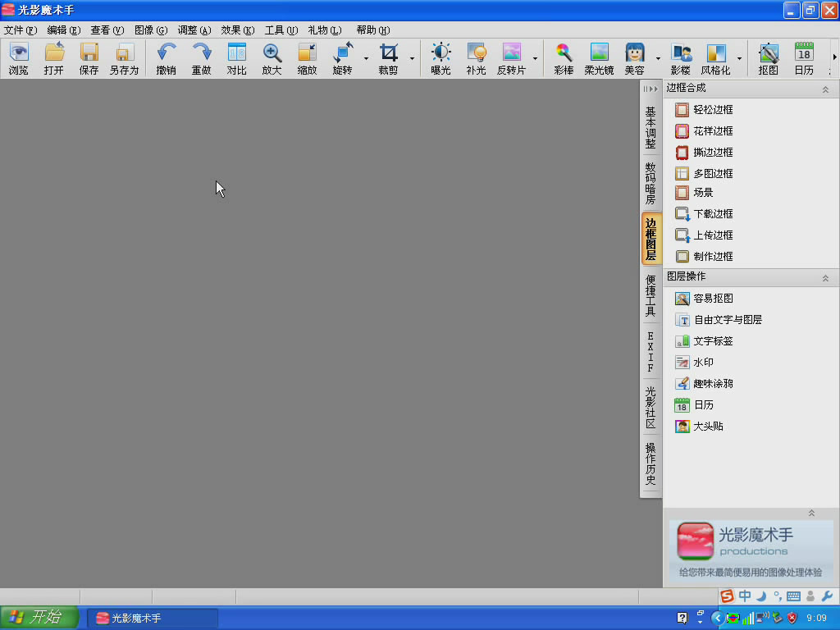Open the 效果(K) menu
840x630 pixels.
pyautogui.click(x=238, y=30)
